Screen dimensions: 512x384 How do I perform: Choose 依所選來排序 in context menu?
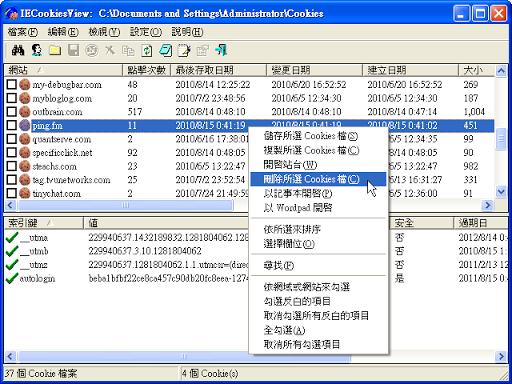318,229
